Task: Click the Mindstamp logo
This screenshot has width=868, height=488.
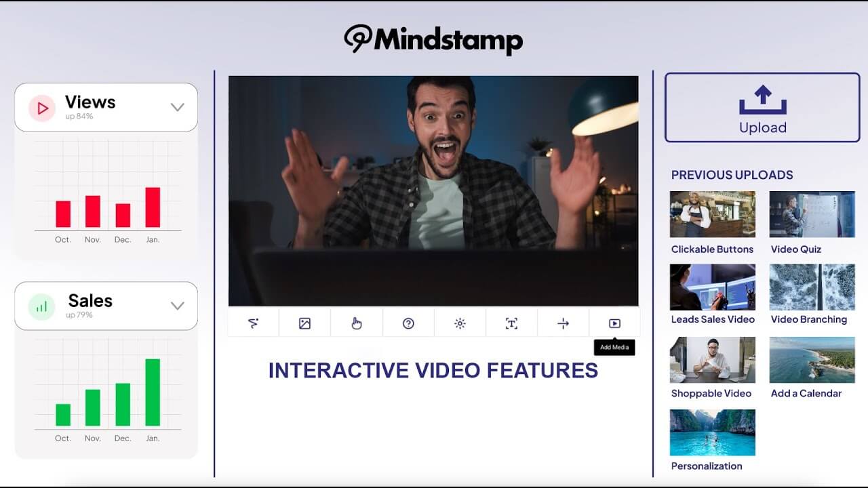Action: 434,39
